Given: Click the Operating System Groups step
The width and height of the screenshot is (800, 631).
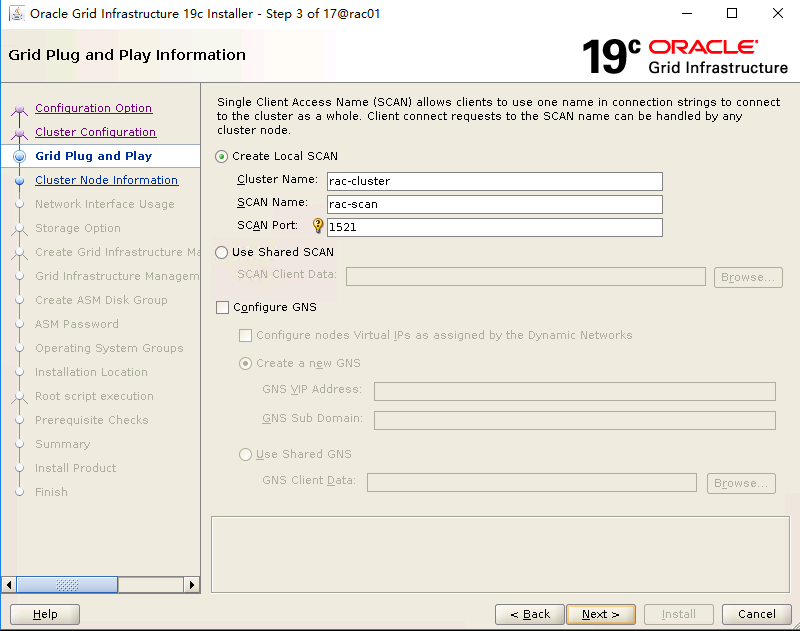Looking at the screenshot, I should 109,348.
